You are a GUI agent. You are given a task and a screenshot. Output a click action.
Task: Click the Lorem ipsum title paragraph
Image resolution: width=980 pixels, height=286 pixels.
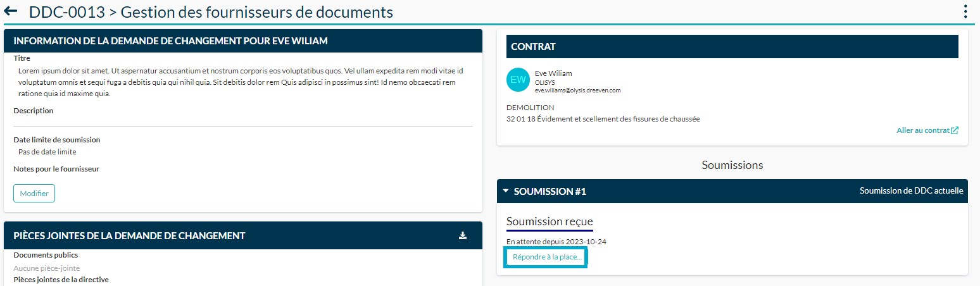point(241,82)
